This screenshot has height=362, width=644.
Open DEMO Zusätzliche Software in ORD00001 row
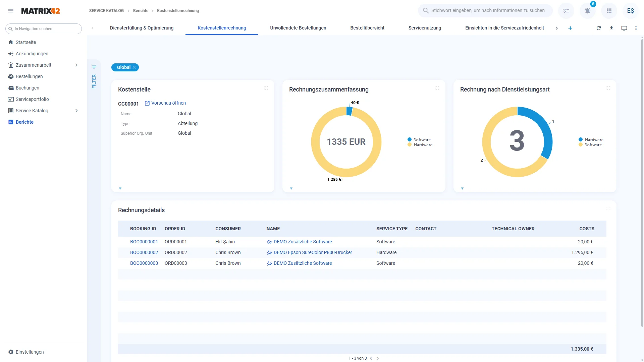(303, 242)
